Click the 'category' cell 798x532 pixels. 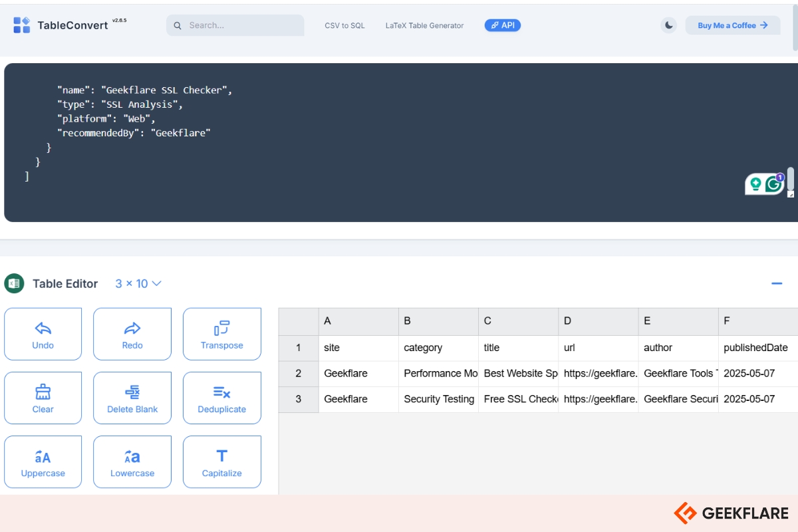pos(438,348)
